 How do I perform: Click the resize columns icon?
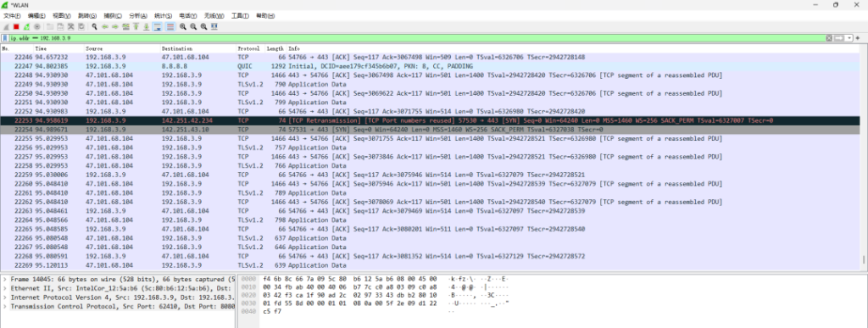click(x=214, y=26)
